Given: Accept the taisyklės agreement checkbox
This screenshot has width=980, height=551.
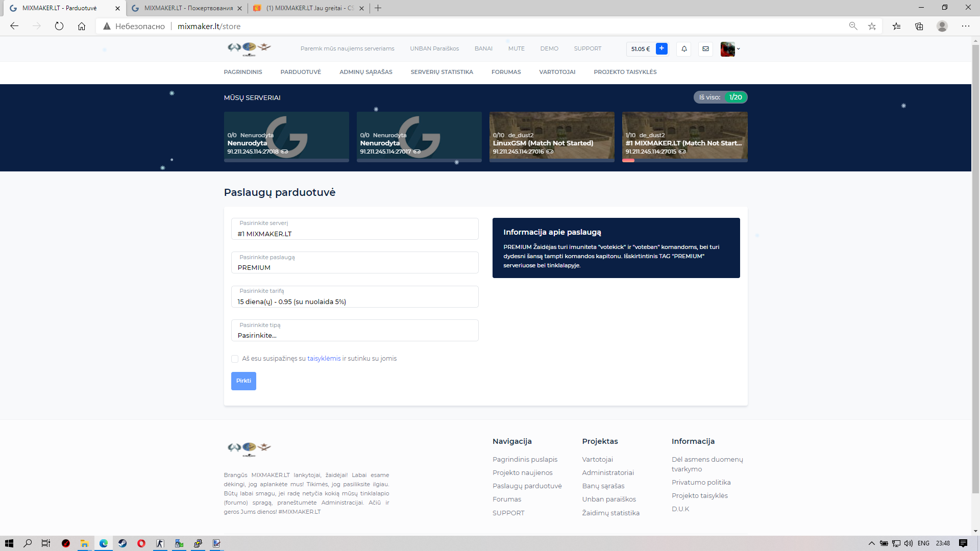Looking at the screenshot, I should click(235, 359).
